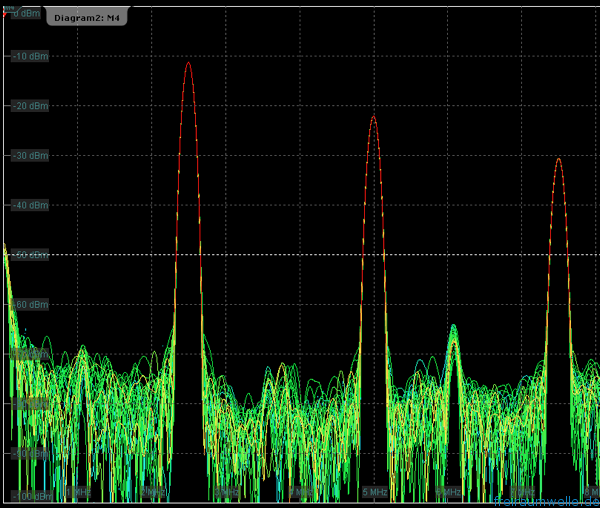600x508 pixels.
Task: Click the white dotted -50 dBm reference line
Action: coord(300,255)
